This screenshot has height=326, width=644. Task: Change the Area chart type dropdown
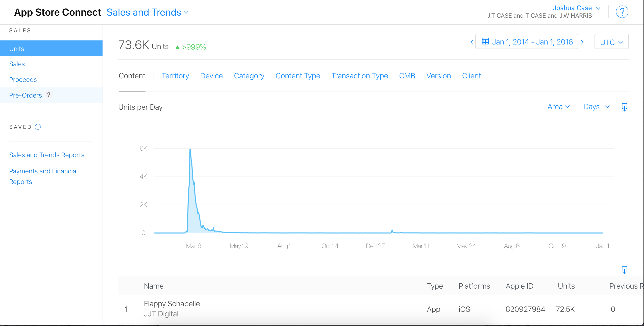coord(559,107)
